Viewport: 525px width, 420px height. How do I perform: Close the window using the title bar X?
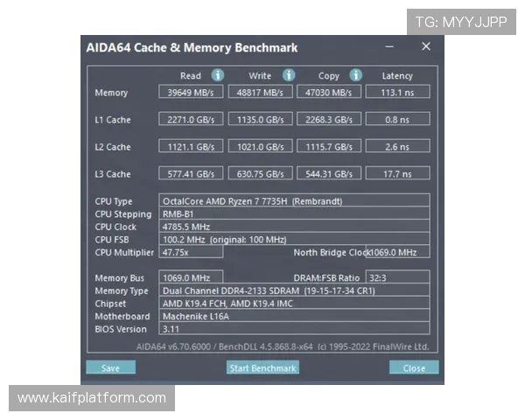coord(426,47)
